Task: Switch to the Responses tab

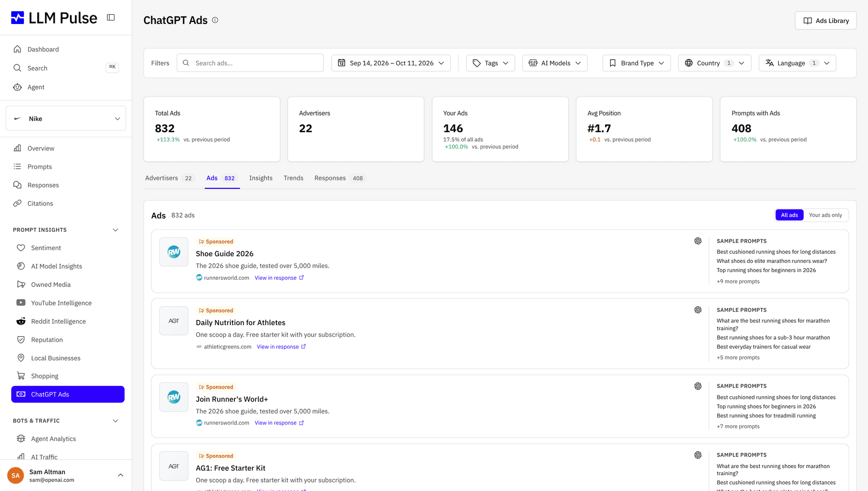Action: pos(339,178)
